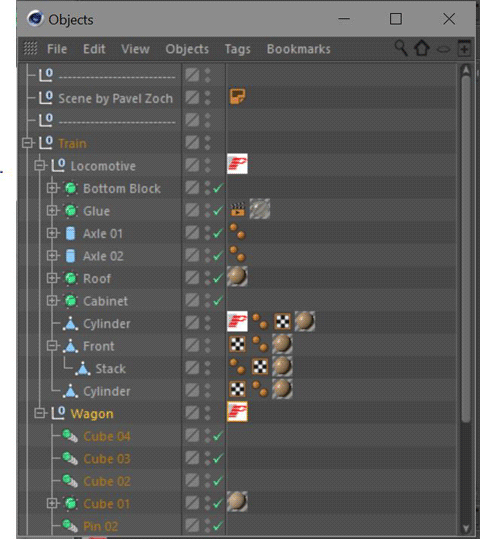Toggle the green enable check for Cabinet
This screenshot has width=480, height=539.
tap(218, 301)
